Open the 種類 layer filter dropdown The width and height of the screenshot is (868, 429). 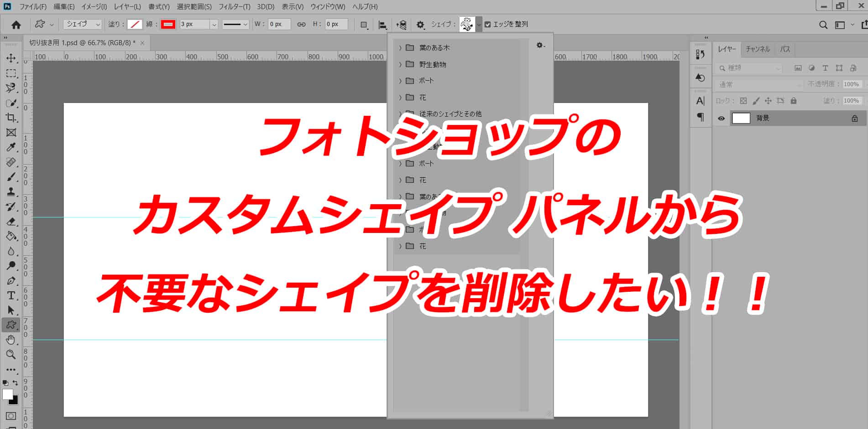[x=750, y=68]
